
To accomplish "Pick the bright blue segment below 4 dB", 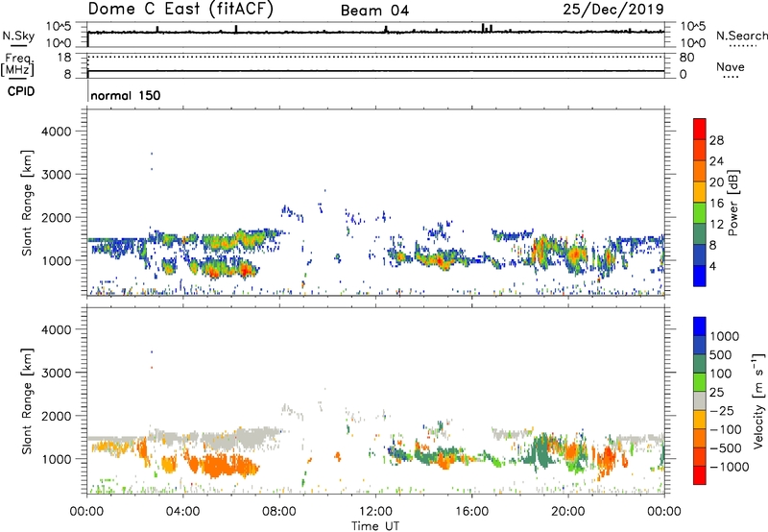I will click(x=700, y=276).
